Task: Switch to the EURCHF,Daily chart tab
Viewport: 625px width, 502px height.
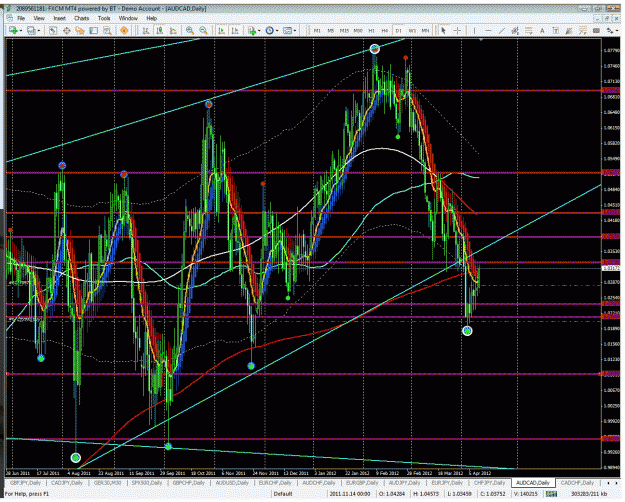Action: 275,483
